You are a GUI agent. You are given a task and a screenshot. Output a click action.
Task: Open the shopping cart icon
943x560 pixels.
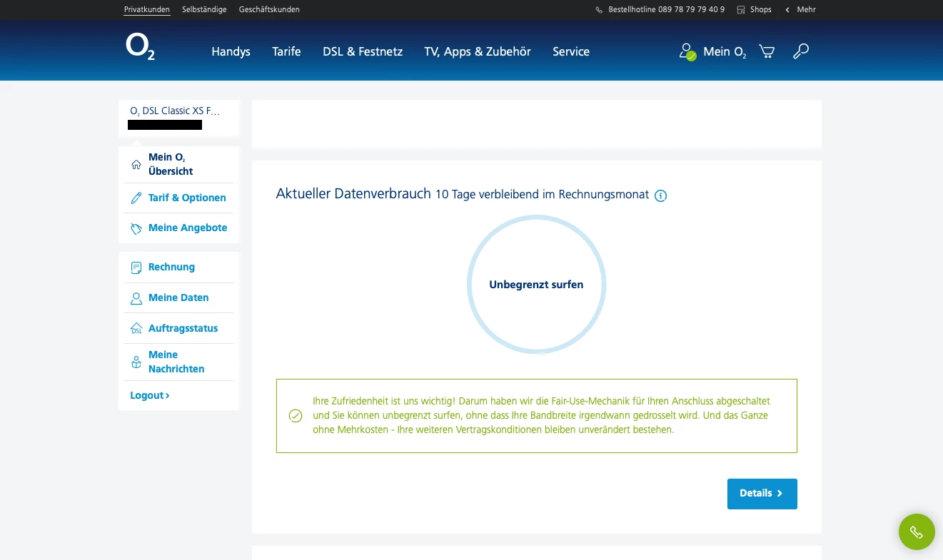coord(767,51)
